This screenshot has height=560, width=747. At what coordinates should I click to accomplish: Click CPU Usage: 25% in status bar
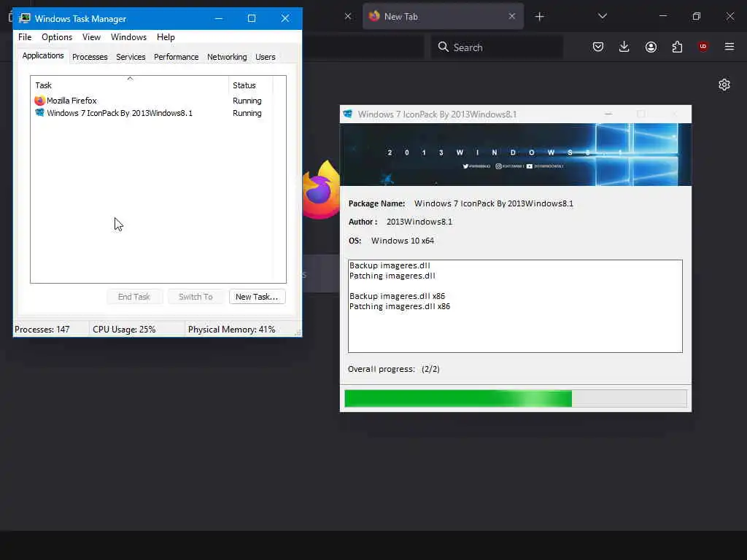point(124,330)
